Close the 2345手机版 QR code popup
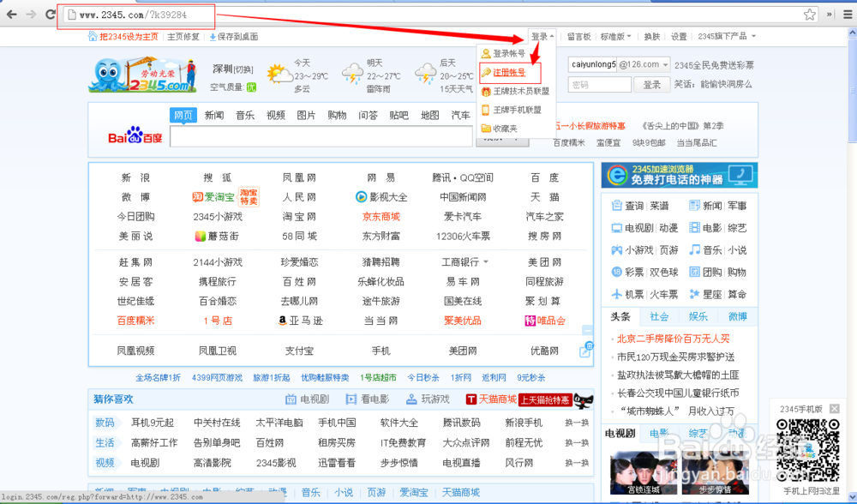Image resolution: width=857 pixels, height=504 pixels. [834, 409]
